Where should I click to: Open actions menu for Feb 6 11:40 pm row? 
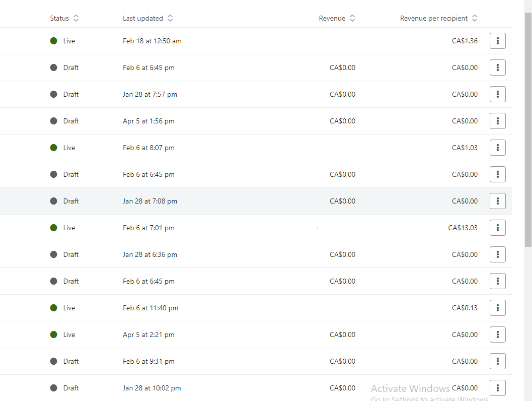click(497, 308)
